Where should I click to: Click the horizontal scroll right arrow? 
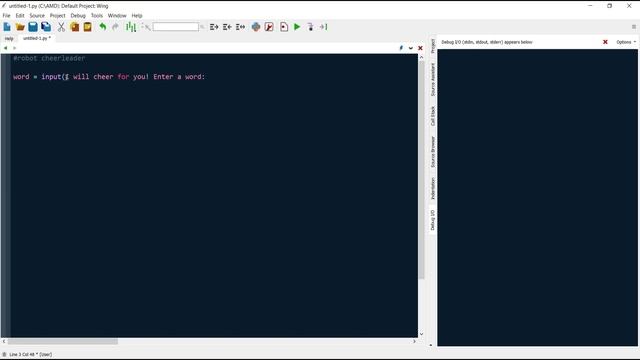pyautogui.click(x=414, y=341)
